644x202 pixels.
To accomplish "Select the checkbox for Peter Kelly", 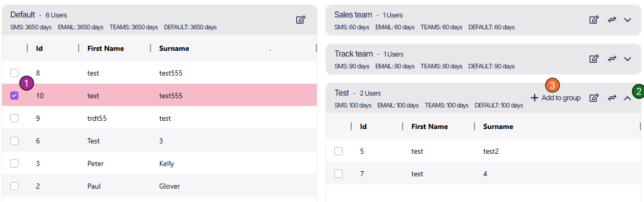I will [x=14, y=163].
